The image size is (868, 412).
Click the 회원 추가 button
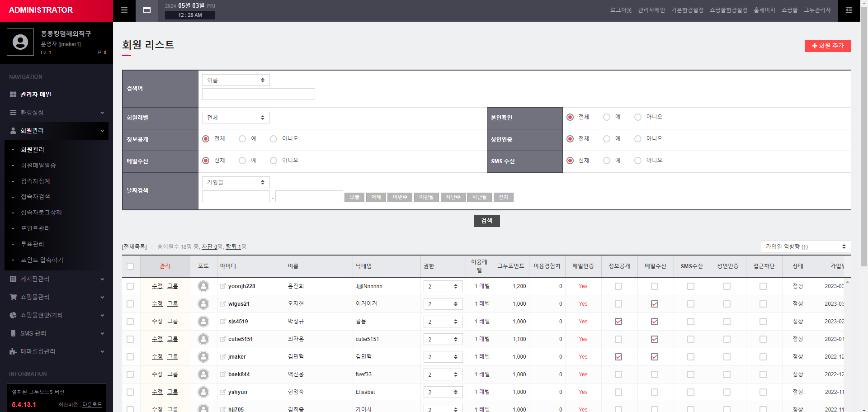point(827,46)
